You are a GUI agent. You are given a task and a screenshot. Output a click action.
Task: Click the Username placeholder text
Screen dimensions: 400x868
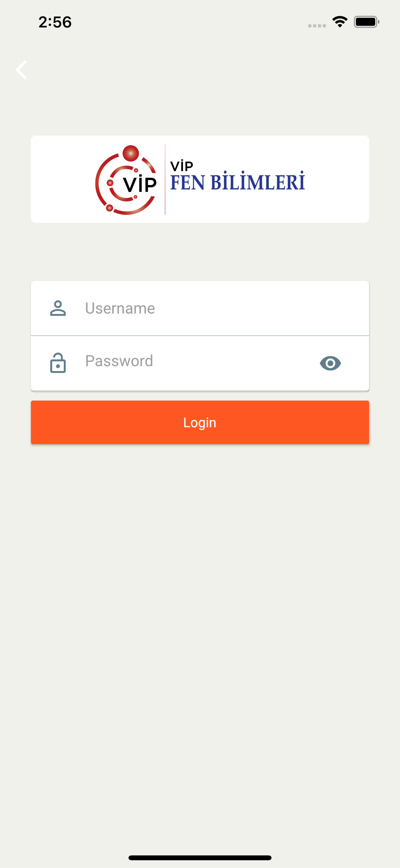click(120, 308)
